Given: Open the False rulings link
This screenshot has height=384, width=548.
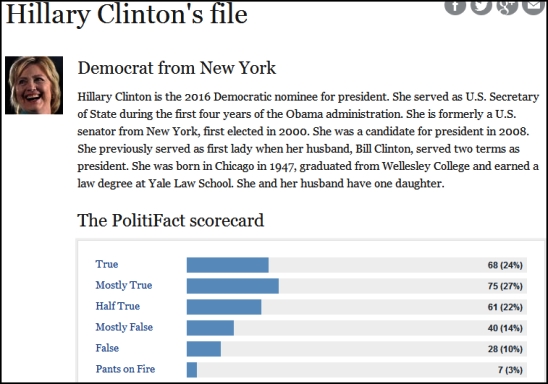Looking at the screenshot, I should 107,348.
